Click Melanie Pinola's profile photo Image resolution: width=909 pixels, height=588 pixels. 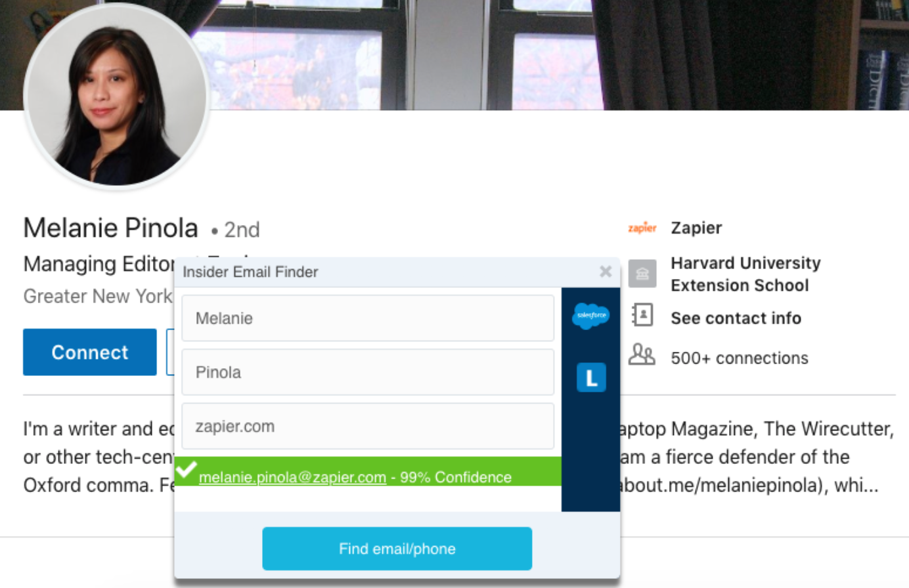point(117,96)
